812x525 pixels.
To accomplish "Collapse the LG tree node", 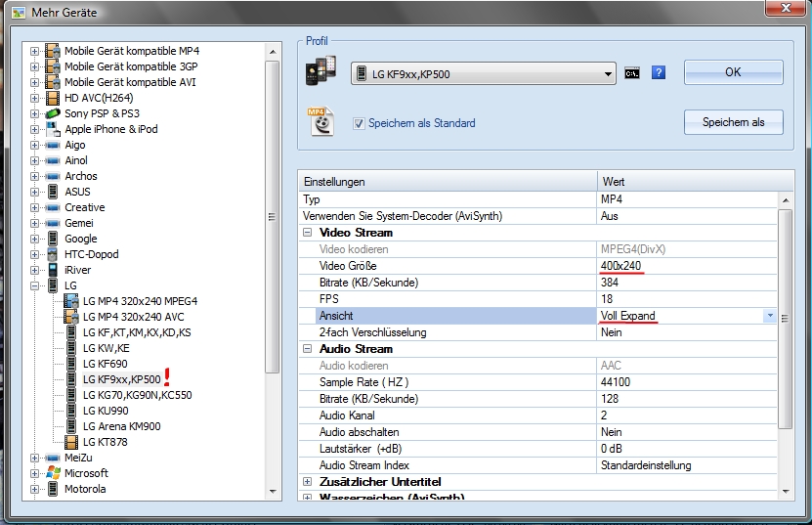I will [x=34, y=285].
